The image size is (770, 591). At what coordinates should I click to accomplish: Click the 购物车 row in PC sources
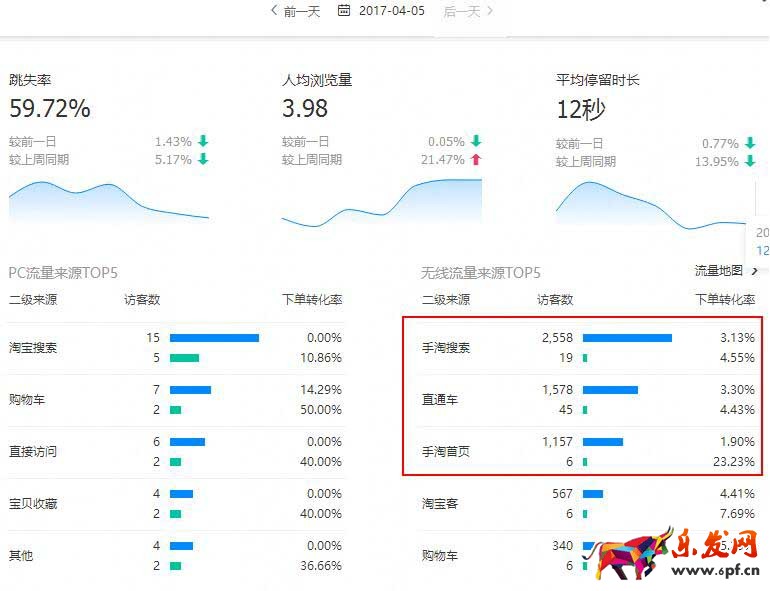(26, 400)
